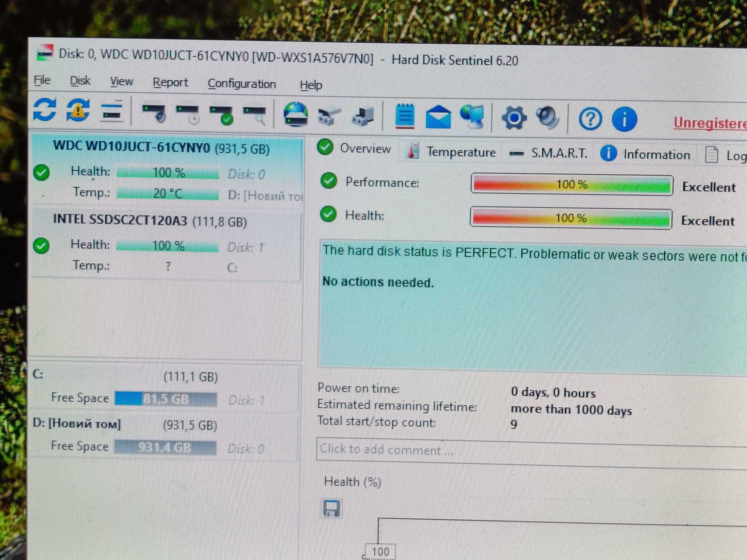The height and width of the screenshot is (560, 747).
Task: Click the speaker sound toolbar icon
Action: (x=548, y=118)
